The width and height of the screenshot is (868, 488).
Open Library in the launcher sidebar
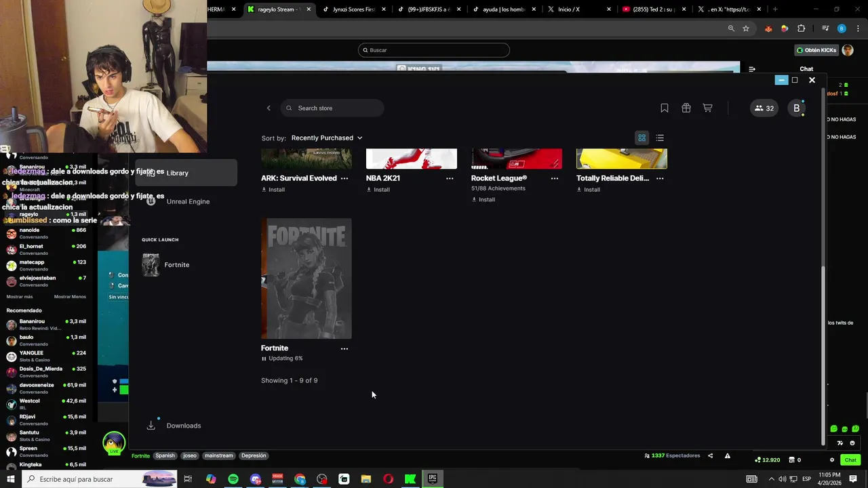click(186, 173)
